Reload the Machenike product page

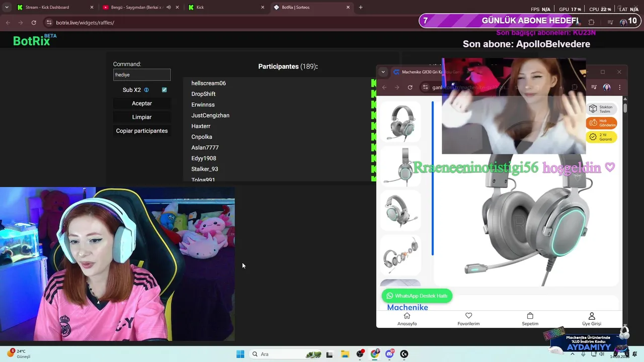pos(410,87)
